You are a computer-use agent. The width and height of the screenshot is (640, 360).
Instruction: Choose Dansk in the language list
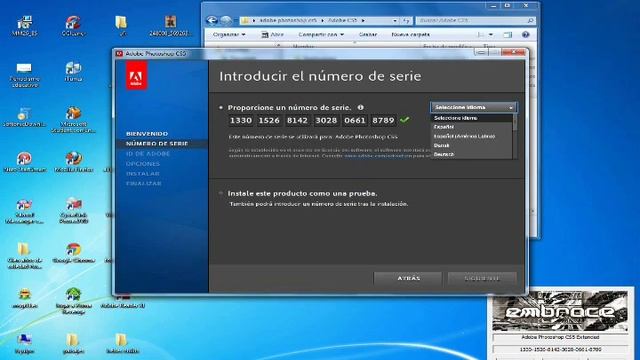pos(471,145)
